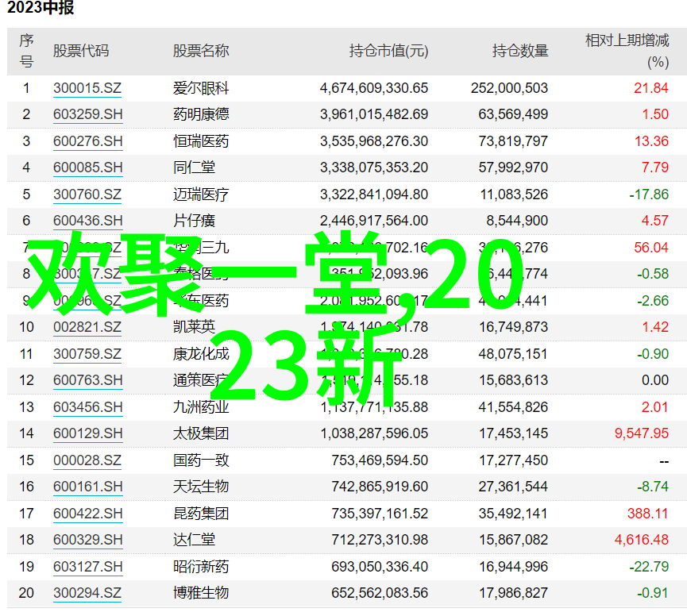Click the 300759.SZ code link
The height and width of the screenshot is (616, 687).
(87, 354)
